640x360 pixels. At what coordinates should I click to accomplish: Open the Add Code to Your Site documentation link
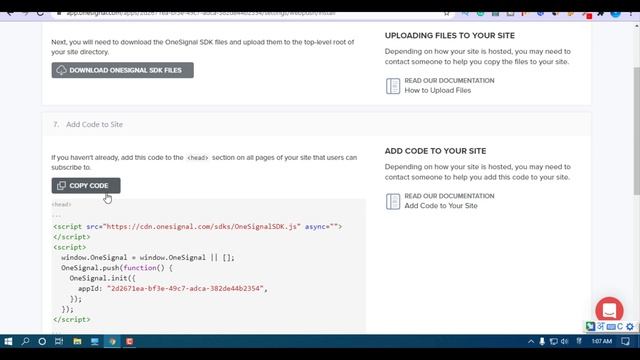(x=441, y=206)
